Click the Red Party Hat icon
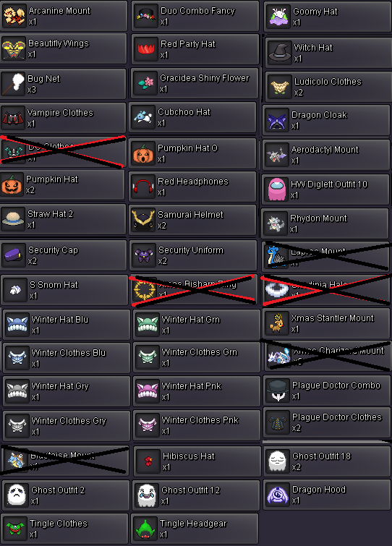The height and width of the screenshot is (546, 392). [145, 49]
